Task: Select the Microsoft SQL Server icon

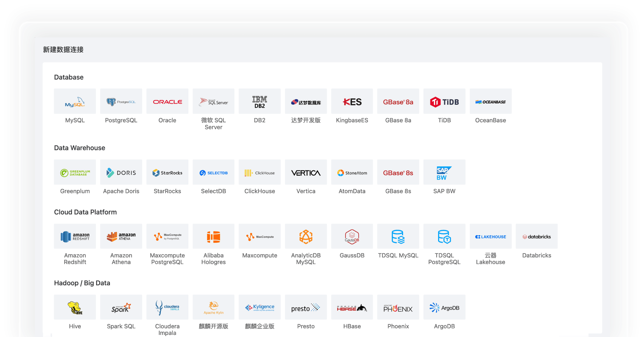Action: point(214,101)
